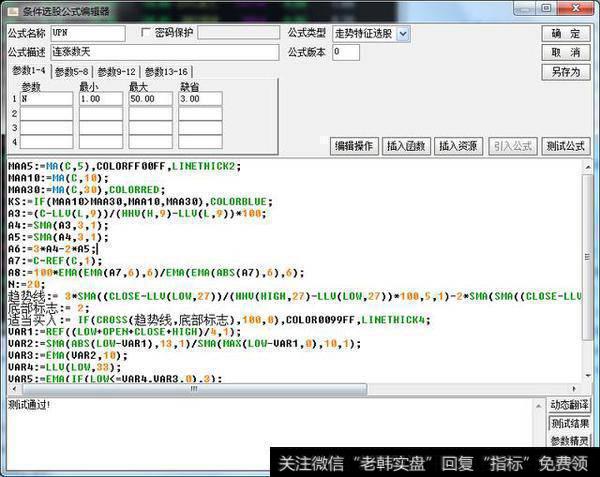This screenshot has width=600, height=477.
Task: Click the code line starting with KS:=IF(MAA10>MAA30
Action: pyautogui.click(x=140, y=202)
